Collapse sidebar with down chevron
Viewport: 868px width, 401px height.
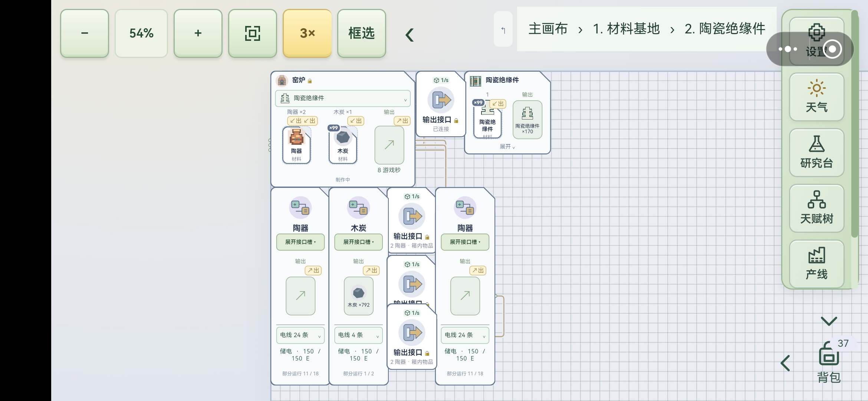click(x=829, y=321)
